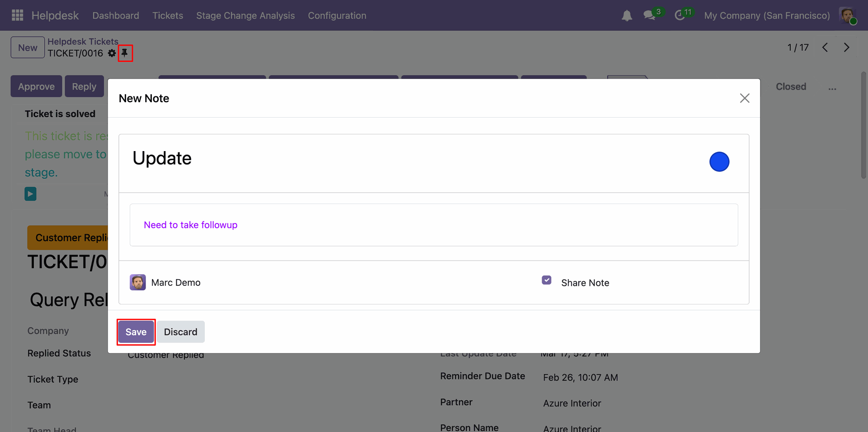Close the New Note dialog
This screenshot has height=432, width=868.
tap(745, 98)
